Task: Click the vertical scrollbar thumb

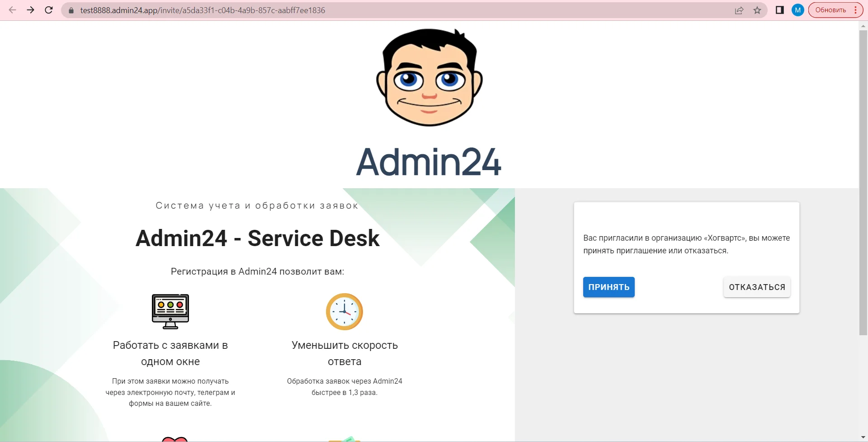Action: pyautogui.click(x=863, y=181)
